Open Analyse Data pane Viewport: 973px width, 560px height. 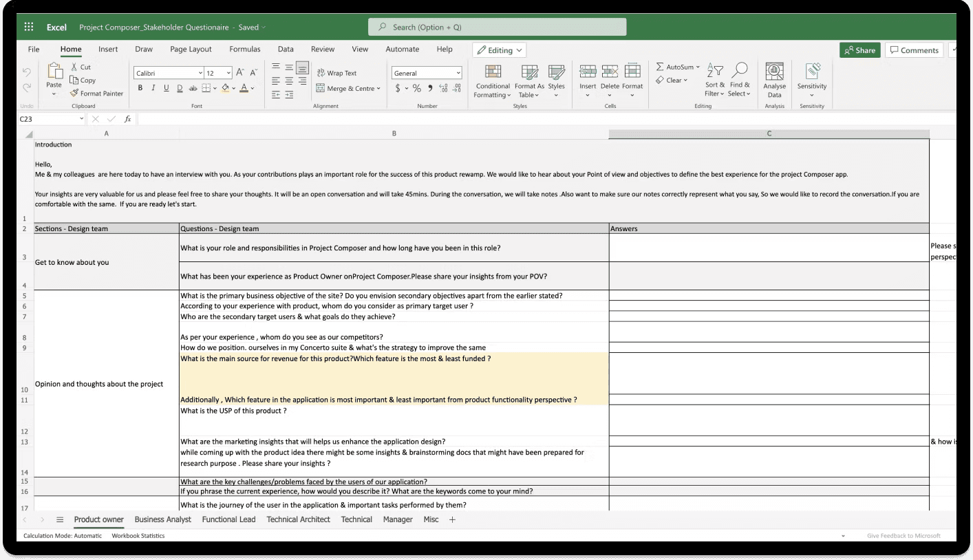(x=775, y=80)
